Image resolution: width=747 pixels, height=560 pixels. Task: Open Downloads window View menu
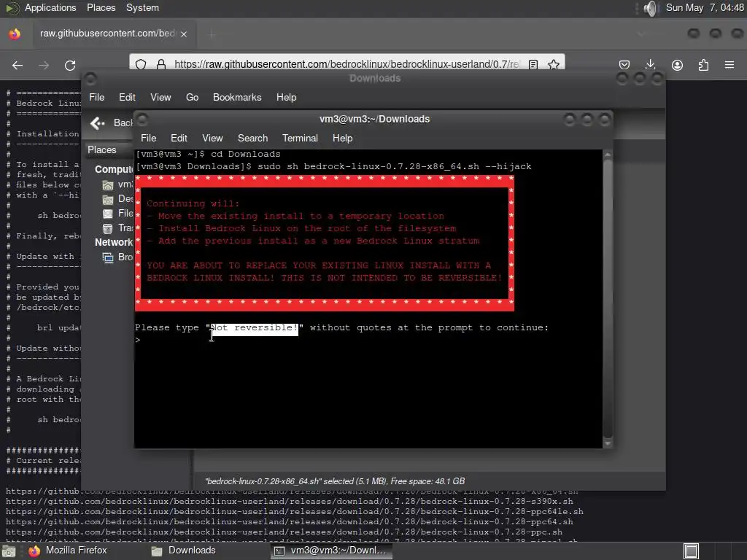click(160, 97)
